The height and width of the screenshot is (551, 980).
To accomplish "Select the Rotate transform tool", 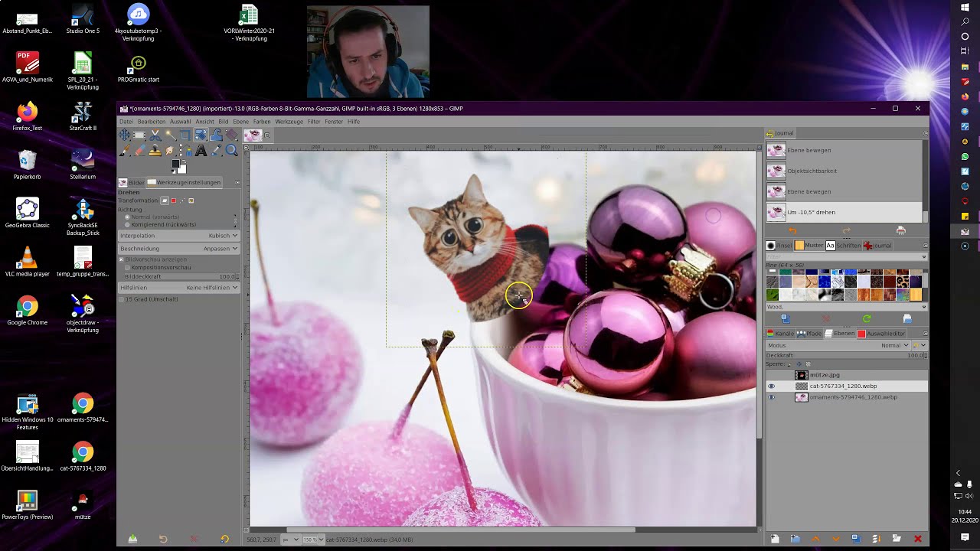I will click(x=201, y=135).
